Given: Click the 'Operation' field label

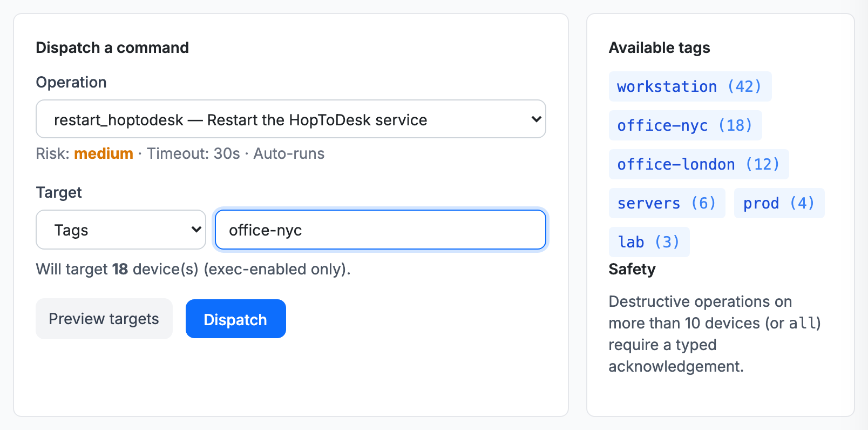Looking at the screenshot, I should click(x=71, y=82).
